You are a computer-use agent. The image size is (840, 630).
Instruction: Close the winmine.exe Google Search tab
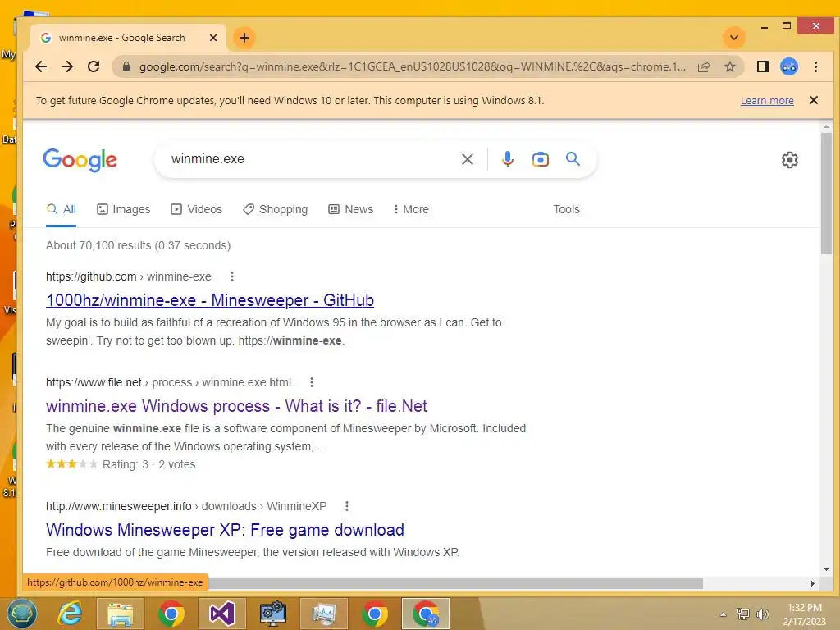coord(212,38)
